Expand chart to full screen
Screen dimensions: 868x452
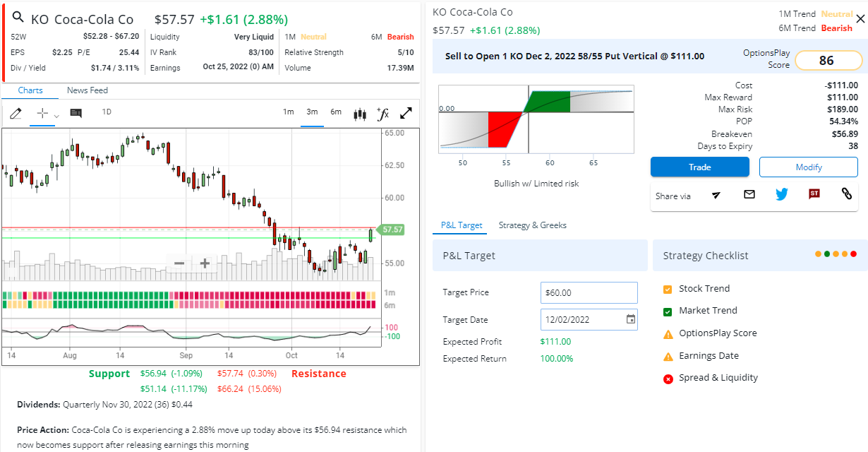[x=406, y=113]
